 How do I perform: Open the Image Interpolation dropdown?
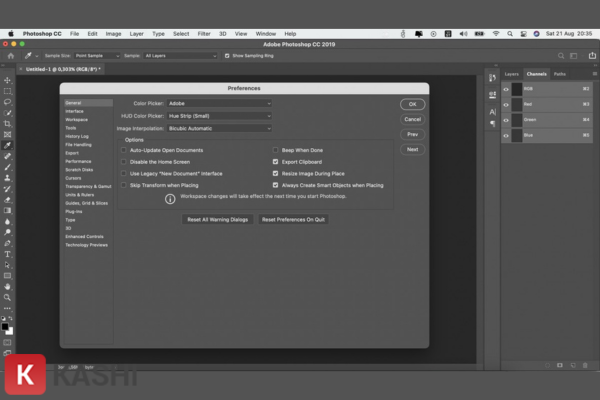click(219, 129)
